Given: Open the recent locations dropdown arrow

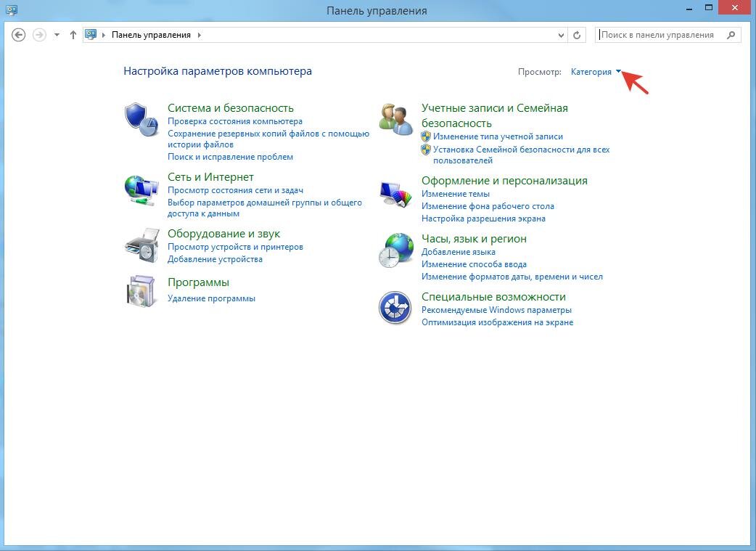Looking at the screenshot, I should [x=57, y=35].
